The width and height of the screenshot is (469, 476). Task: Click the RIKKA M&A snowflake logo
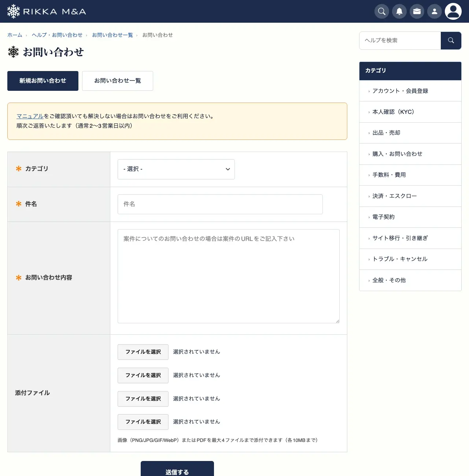[47, 11]
